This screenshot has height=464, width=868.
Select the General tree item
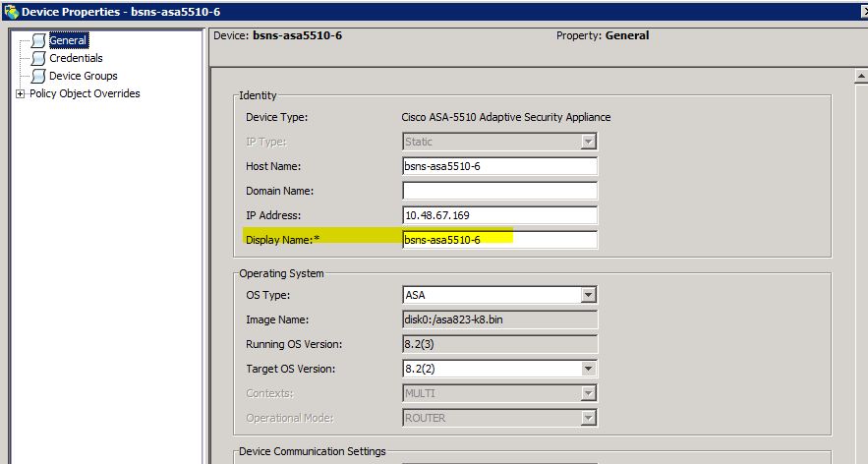(68, 40)
